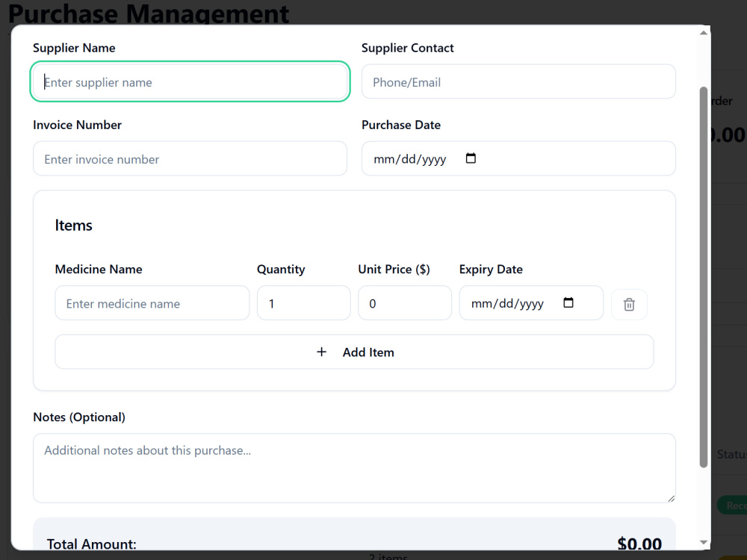Click the modal scrollbar up arrow

(x=704, y=33)
